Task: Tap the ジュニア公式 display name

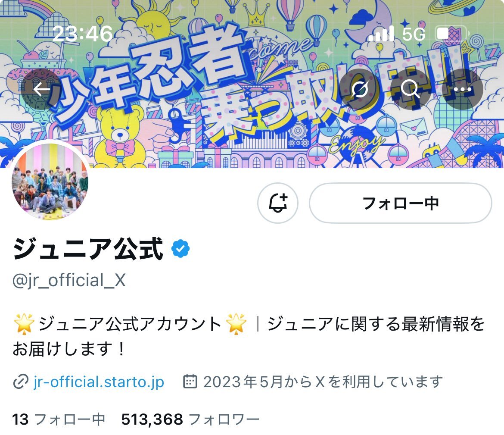Action: click(x=88, y=249)
